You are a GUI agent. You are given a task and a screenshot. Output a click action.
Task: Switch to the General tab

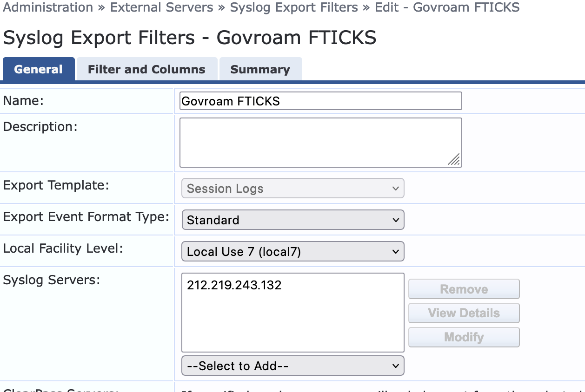[x=38, y=70]
